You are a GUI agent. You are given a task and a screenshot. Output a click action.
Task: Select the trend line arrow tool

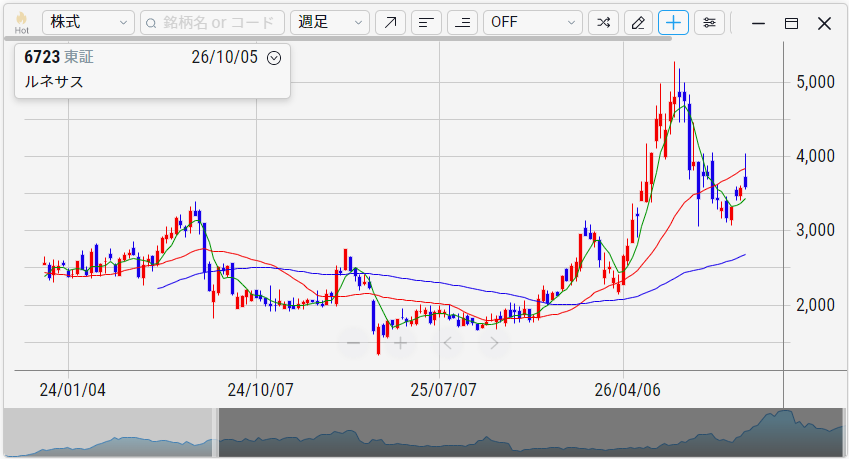[x=390, y=23]
